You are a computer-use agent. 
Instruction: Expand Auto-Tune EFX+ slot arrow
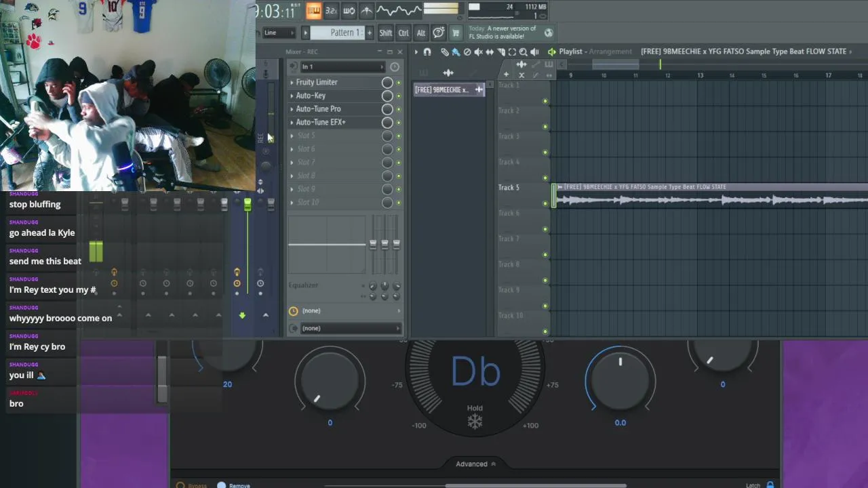click(x=292, y=123)
